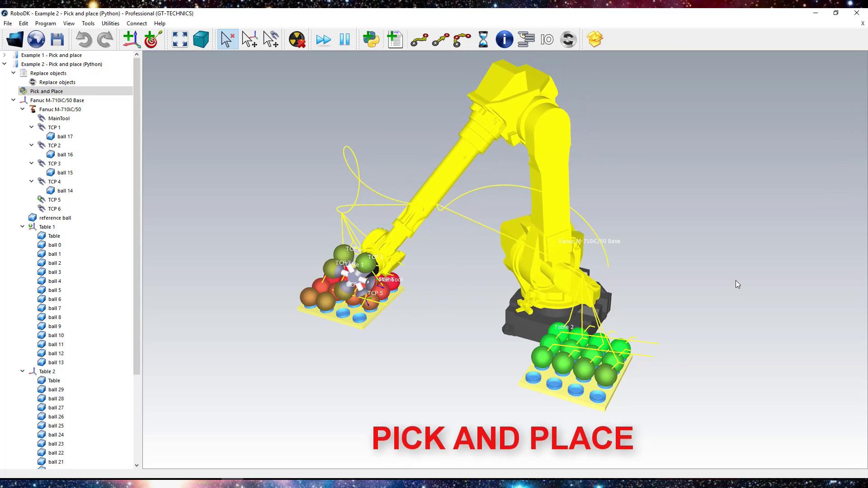Expand Example 1 - Pick and place station
Screen dimensions: 868x488
[5, 55]
